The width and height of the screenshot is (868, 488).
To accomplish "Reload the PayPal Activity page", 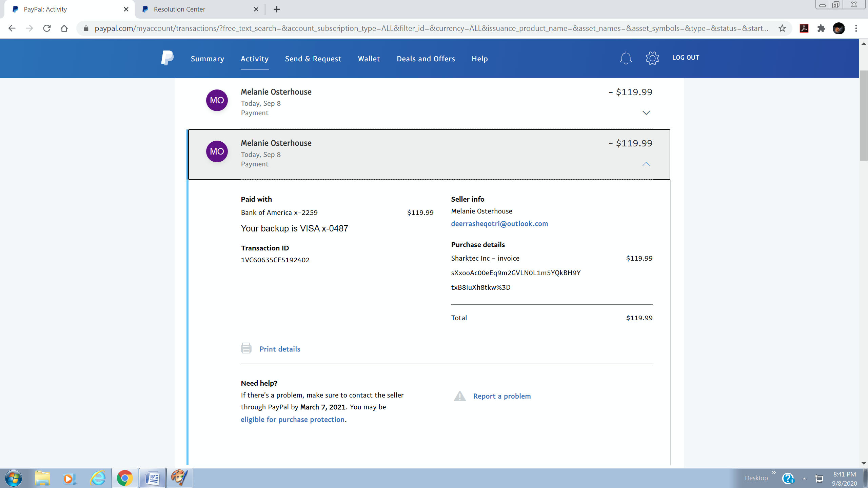I will [47, 28].
